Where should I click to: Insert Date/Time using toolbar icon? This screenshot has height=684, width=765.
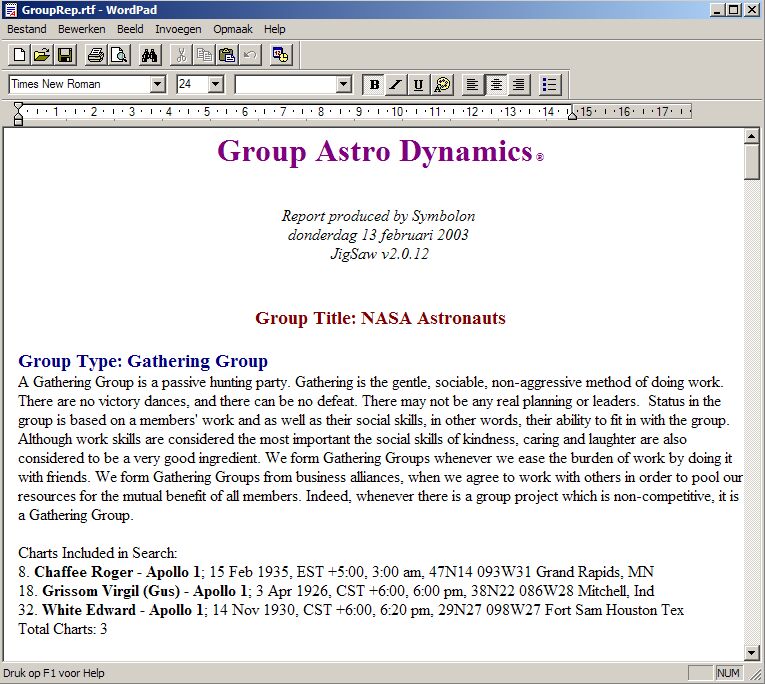(280, 55)
